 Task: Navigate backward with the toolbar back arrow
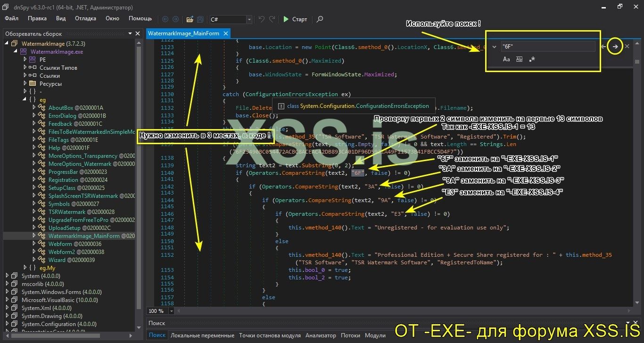point(165,19)
